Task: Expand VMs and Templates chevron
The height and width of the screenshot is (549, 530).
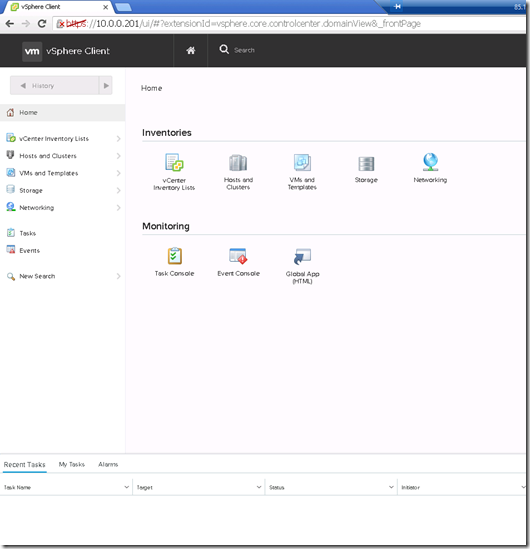Action: (x=118, y=173)
